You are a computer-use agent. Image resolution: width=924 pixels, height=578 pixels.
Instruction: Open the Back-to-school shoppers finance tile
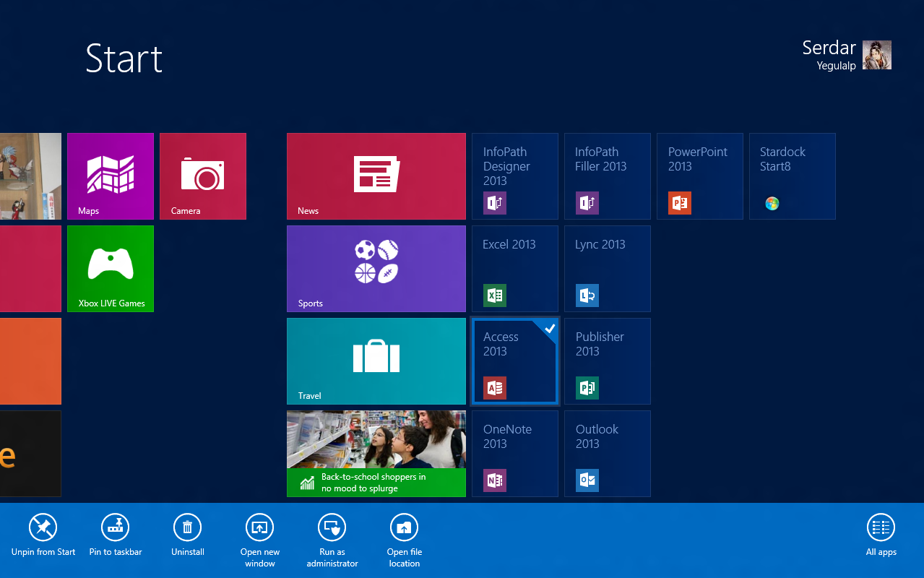pos(376,454)
